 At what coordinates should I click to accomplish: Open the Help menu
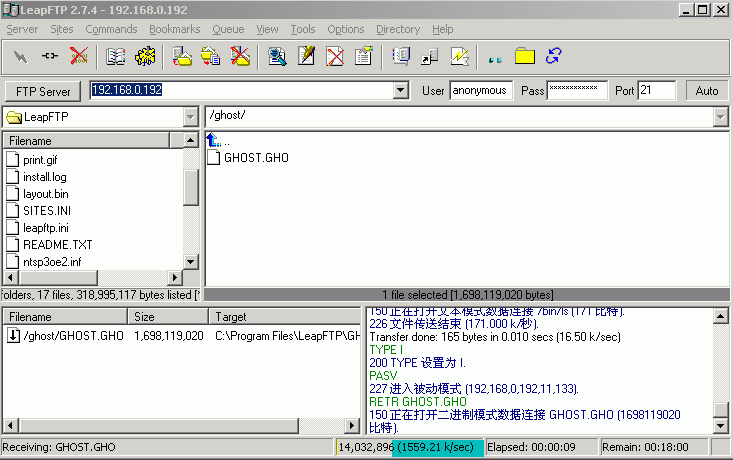point(443,29)
